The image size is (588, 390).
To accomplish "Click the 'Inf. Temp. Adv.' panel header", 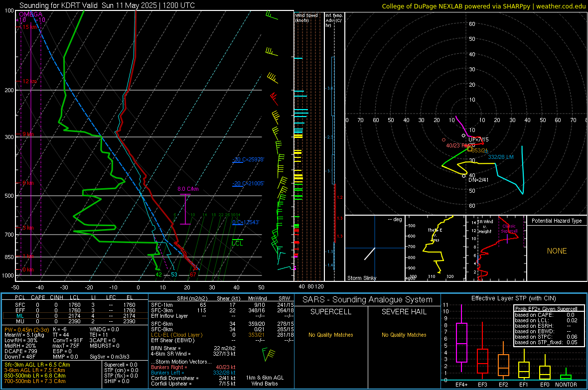I will pyautogui.click(x=334, y=20).
